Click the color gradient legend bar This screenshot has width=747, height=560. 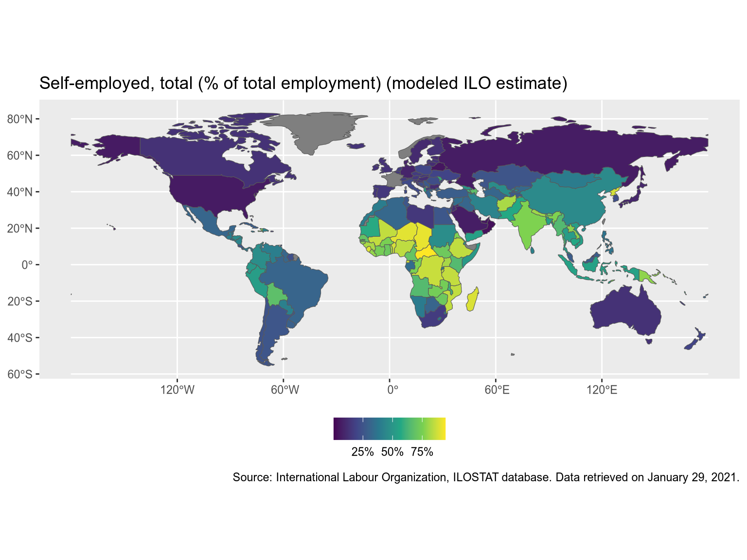[389, 429]
